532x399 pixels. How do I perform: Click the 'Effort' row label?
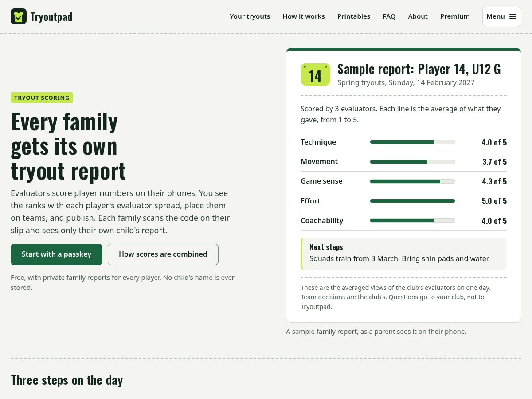tap(310, 201)
